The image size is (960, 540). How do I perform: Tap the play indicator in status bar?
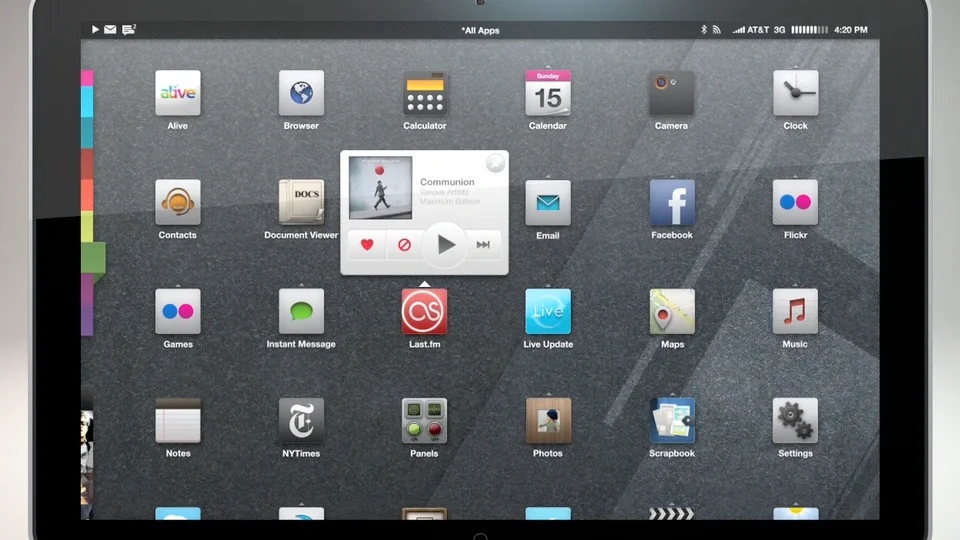(95, 29)
